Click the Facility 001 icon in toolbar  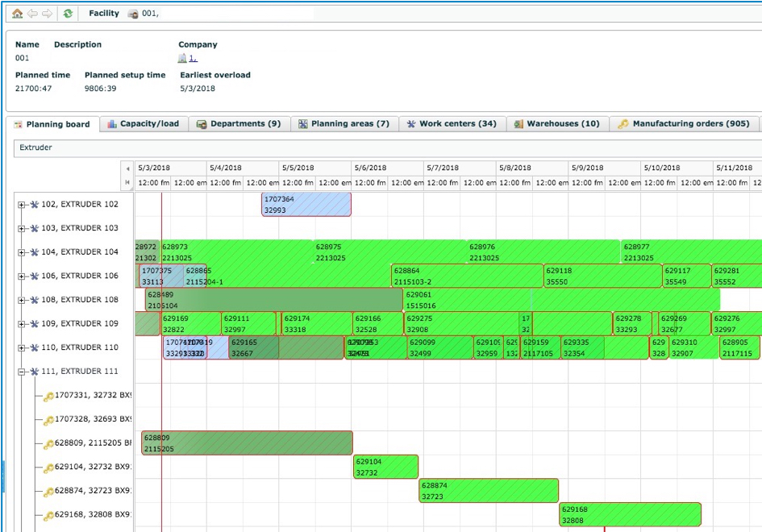[133, 14]
